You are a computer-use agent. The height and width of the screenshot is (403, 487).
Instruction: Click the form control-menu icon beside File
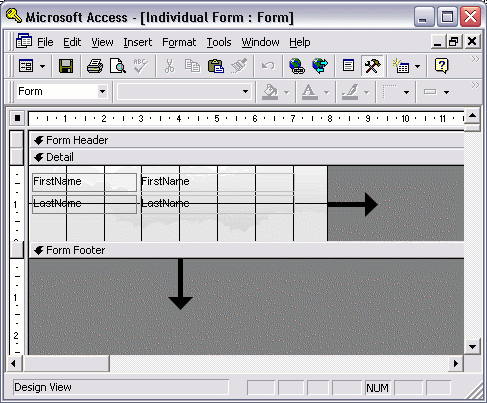(24, 41)
